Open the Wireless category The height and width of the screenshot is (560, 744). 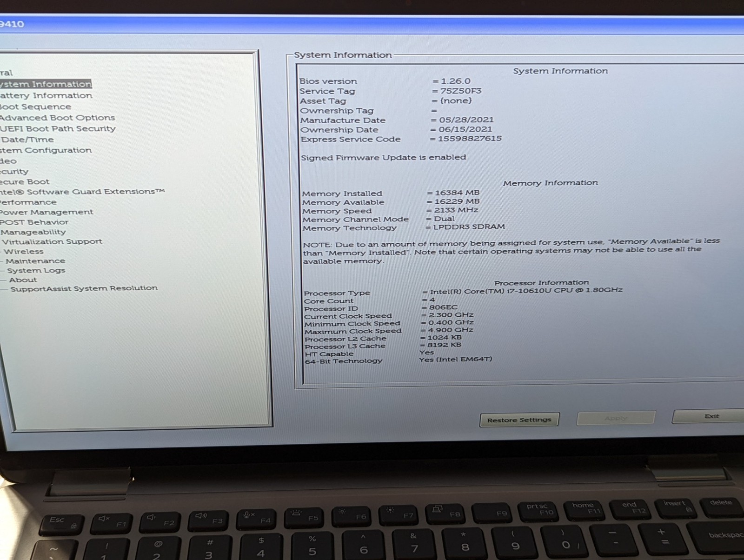coord(23,252)
